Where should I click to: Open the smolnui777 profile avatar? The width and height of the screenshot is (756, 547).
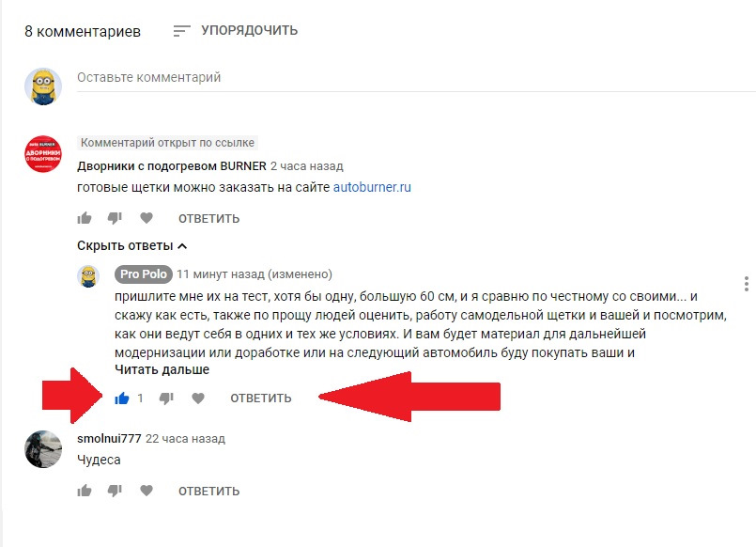click(43, 449)
